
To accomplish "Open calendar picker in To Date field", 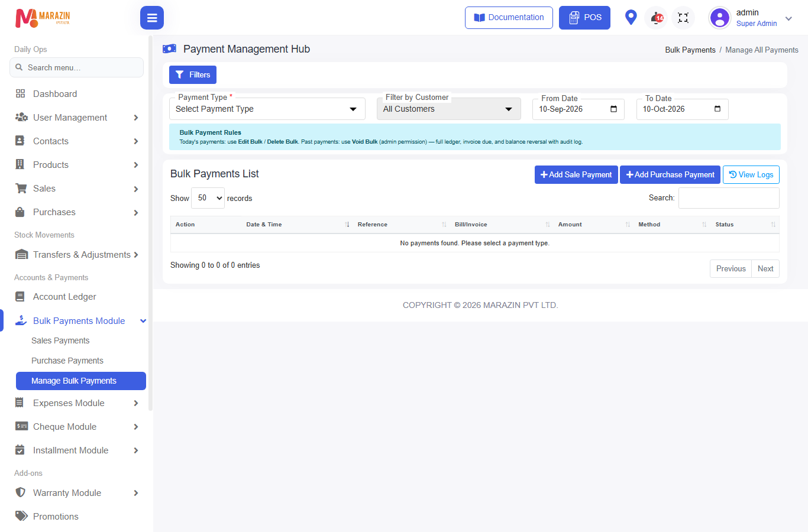I will pos(717,109).
